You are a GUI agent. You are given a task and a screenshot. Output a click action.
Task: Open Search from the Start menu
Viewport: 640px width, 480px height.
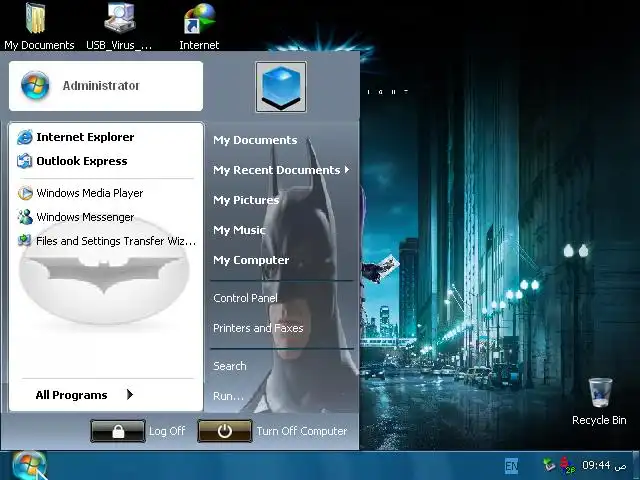(230, 366)
